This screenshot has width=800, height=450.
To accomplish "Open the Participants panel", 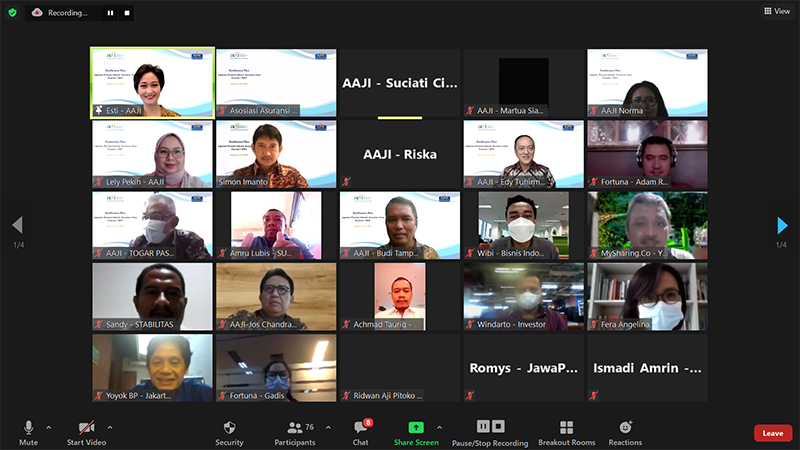I will [295, 433].
